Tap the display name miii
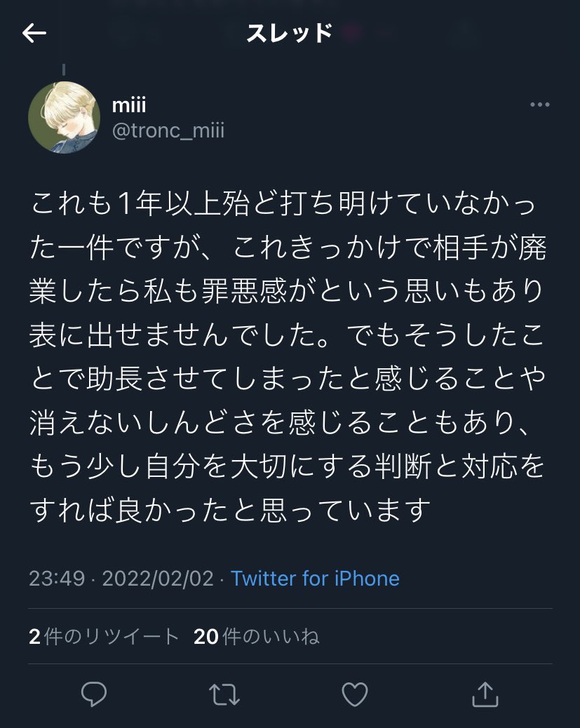The height and width of the screenshot is (728, 580). click(x=129, y=105)
